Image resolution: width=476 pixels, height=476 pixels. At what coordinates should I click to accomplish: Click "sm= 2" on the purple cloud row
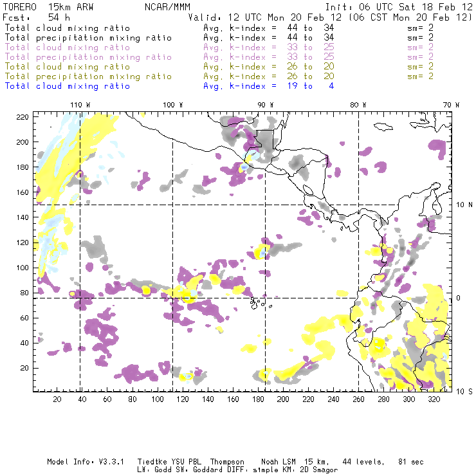click(420, 48)
